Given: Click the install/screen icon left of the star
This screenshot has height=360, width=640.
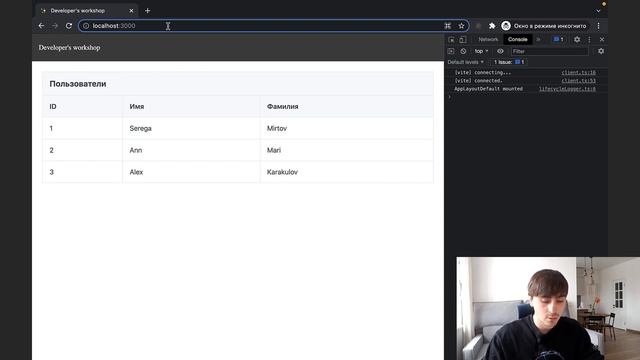Looking at the screenshot, I should pos(448,26).
